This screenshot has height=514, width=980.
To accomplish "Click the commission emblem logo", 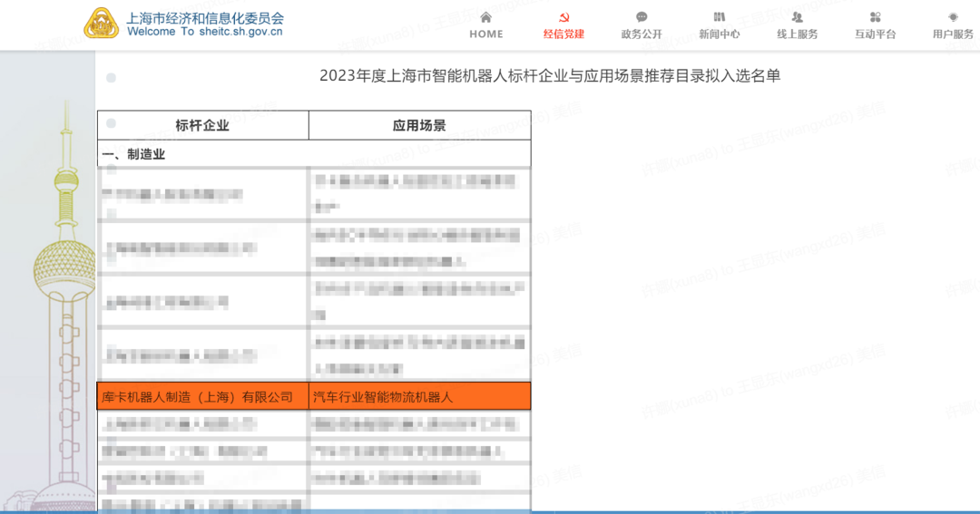I will click(x=102, y=24).
